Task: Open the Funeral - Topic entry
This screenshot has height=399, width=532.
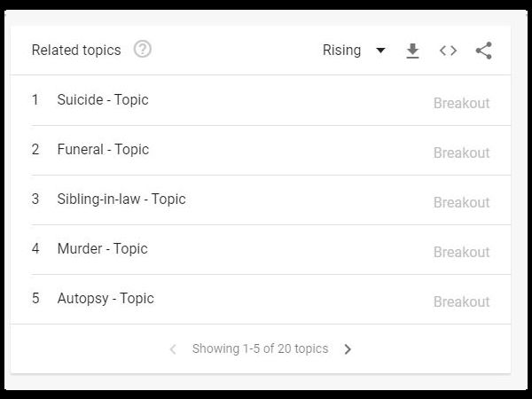Action: tap(103, 149)
